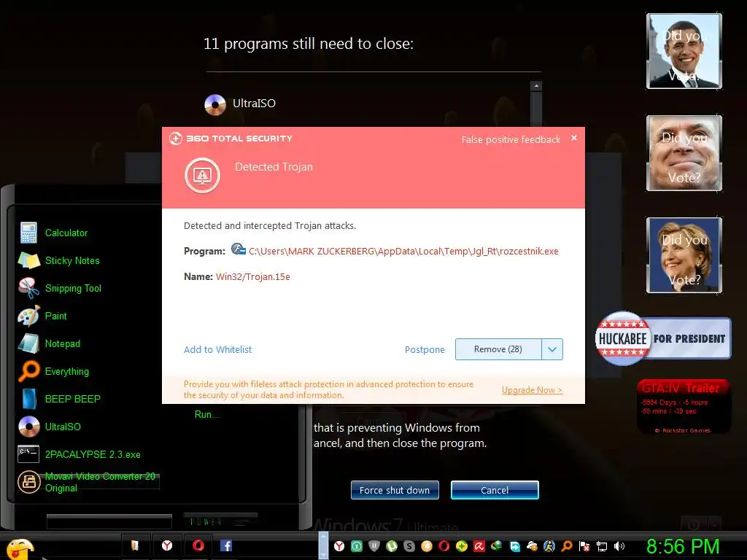Open the Clinton 'Did you Vote?' gadget

684,254
